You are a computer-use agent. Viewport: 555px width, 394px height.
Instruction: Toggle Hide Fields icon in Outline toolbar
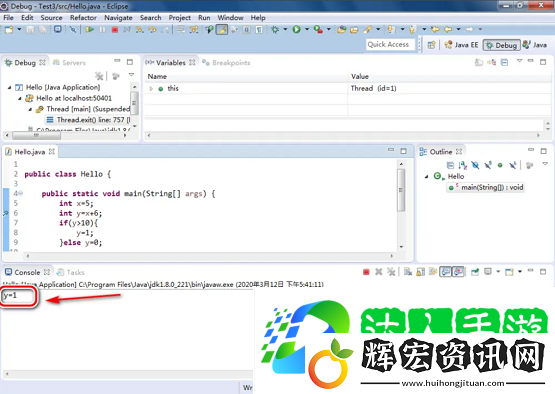(x=475, y=165)
